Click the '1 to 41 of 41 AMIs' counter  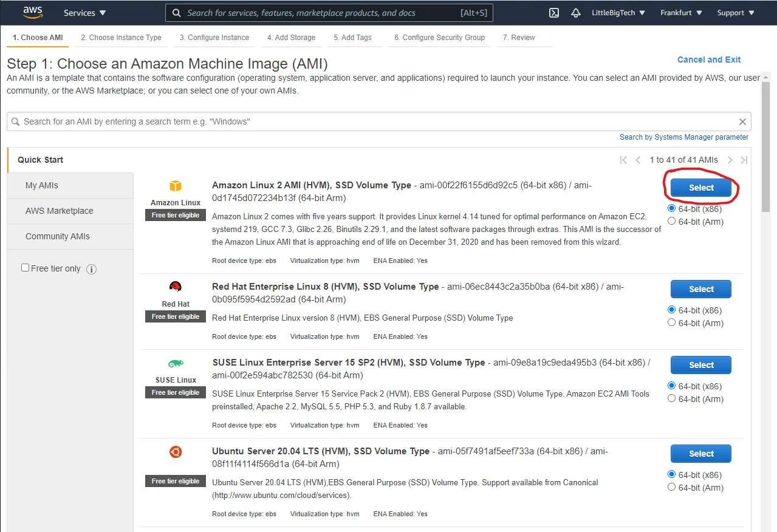(683, 160)
